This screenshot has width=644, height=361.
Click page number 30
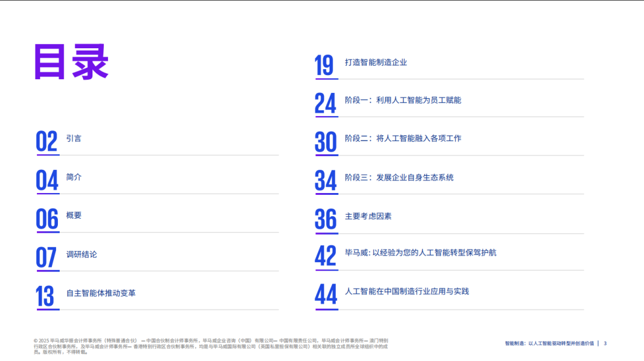(326, 142)
